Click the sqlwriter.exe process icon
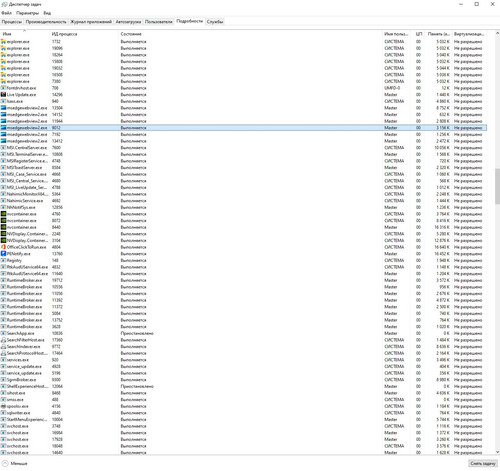 [x=3, y=413]
